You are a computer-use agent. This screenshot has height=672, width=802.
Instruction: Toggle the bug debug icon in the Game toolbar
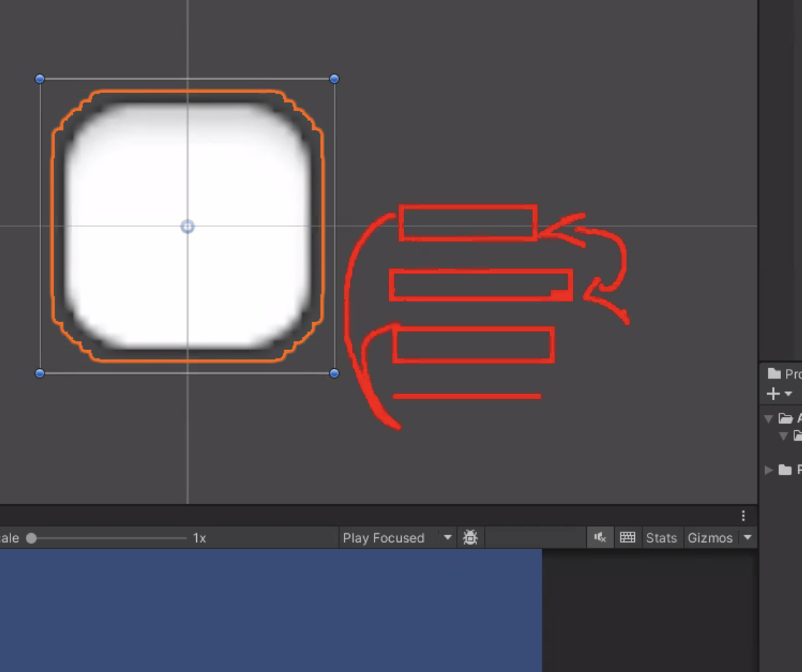pyautogui.click(x=470, y=537)
